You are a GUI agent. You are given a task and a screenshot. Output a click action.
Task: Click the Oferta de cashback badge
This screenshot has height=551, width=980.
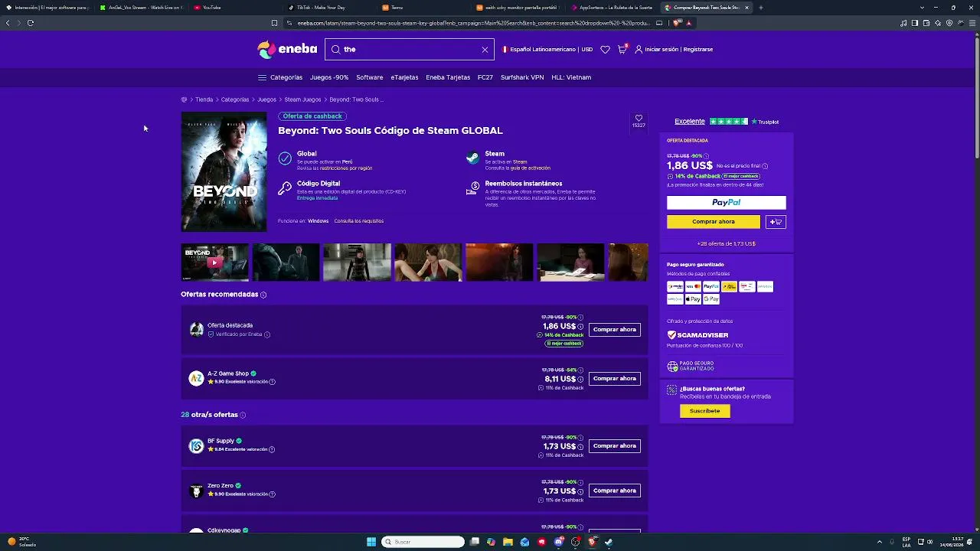312,116
